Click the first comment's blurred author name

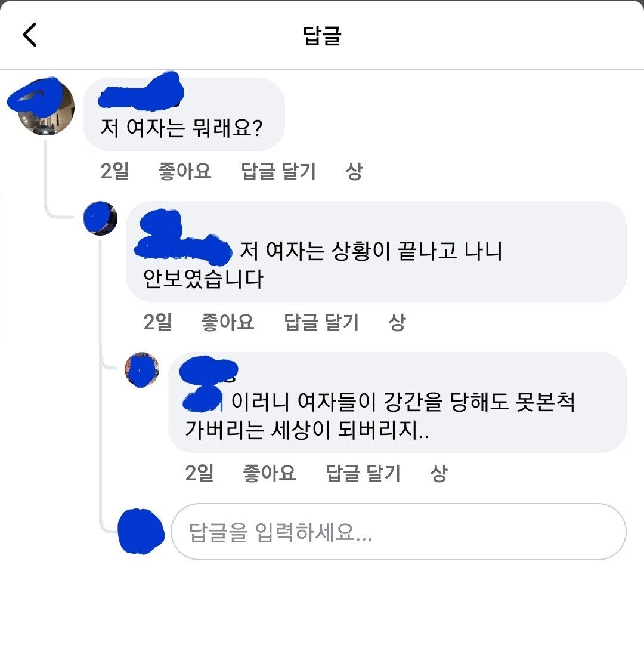141,94
